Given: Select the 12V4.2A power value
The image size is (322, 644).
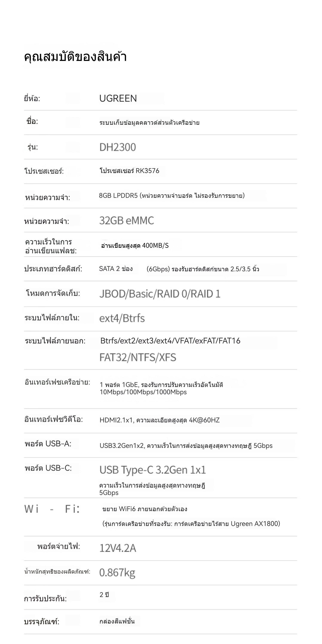Looking at the screenshot, I should click(118, 548).
